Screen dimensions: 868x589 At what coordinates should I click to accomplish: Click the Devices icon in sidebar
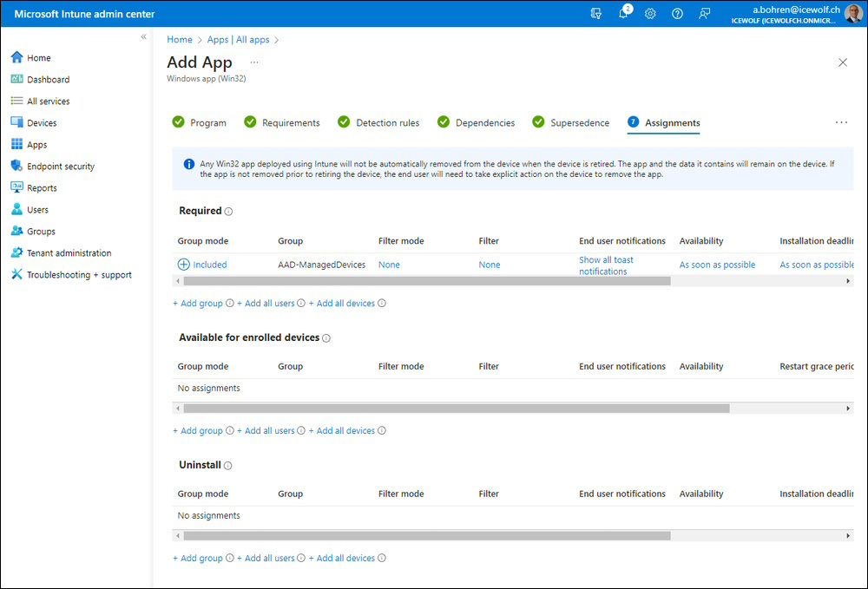point(16,123)
